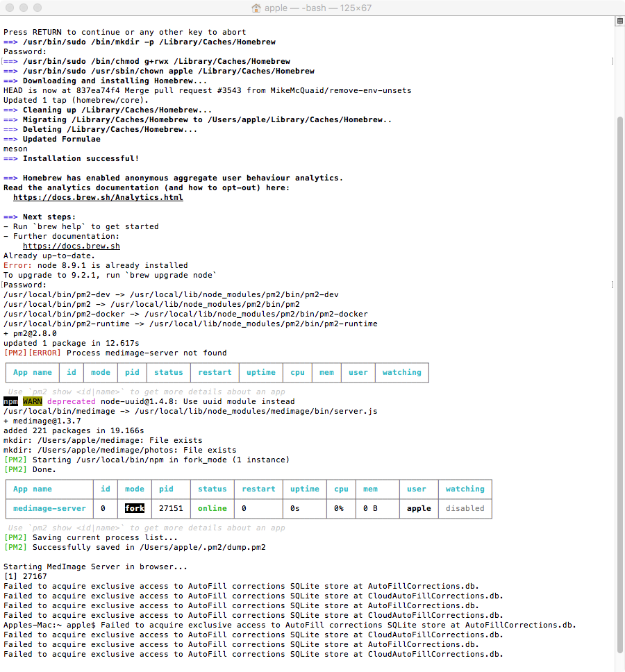Click the pid value 27151
The width and height of the screenshot is (625, 672).
(x=171, y=508)
